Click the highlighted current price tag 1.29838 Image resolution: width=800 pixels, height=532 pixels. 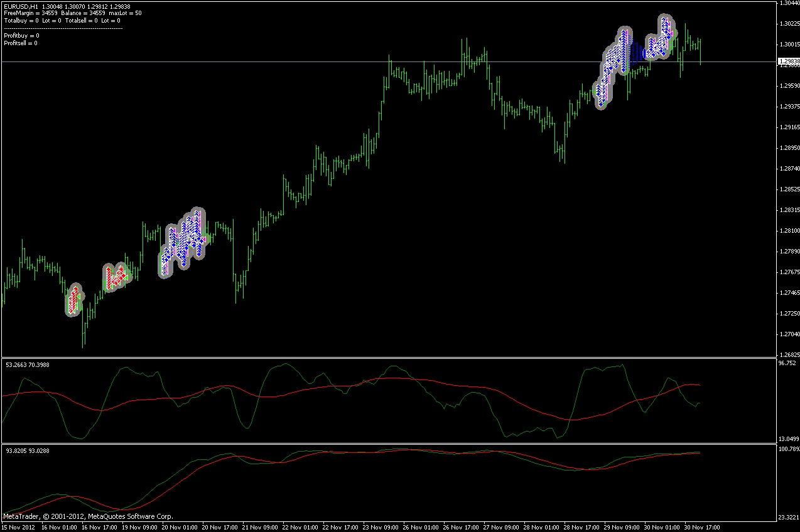(x=789, y=61)
